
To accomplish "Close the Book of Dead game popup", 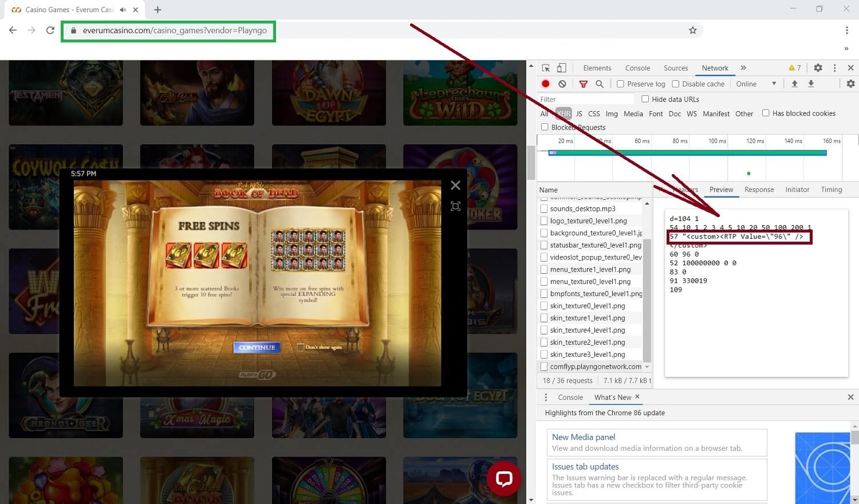I will (x=455, y=185).
